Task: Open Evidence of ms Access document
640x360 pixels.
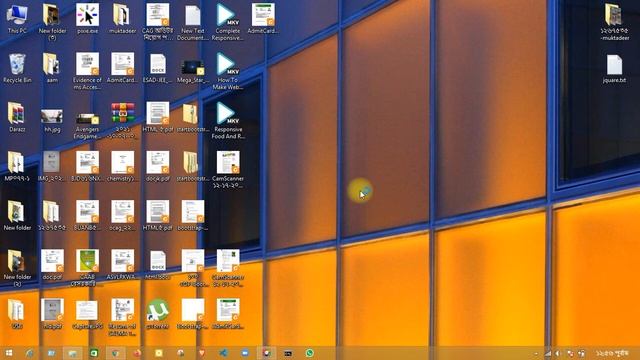Action: [87, 71]
